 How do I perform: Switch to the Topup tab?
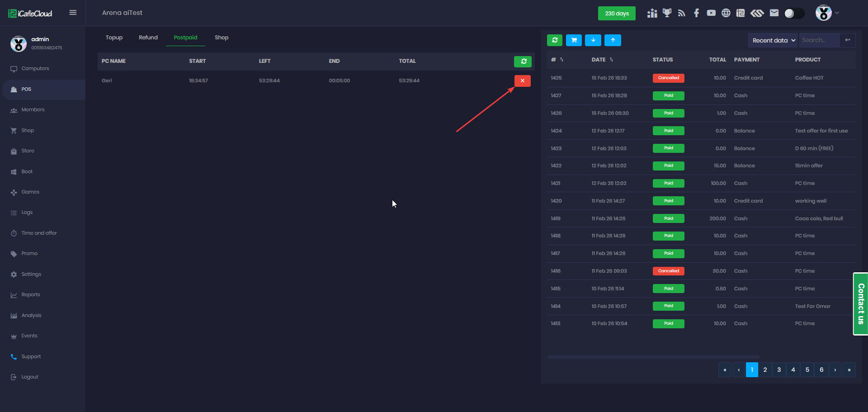(114, 38)
